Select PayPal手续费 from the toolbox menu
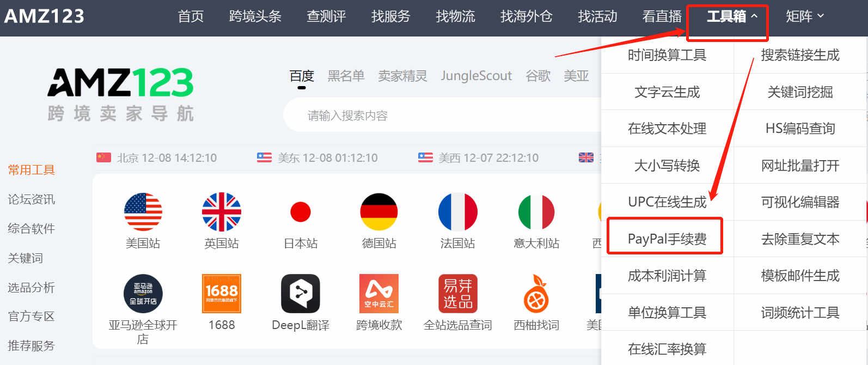Image resolution: width=868 pixels, height=365 pixels. click(667, 239)
